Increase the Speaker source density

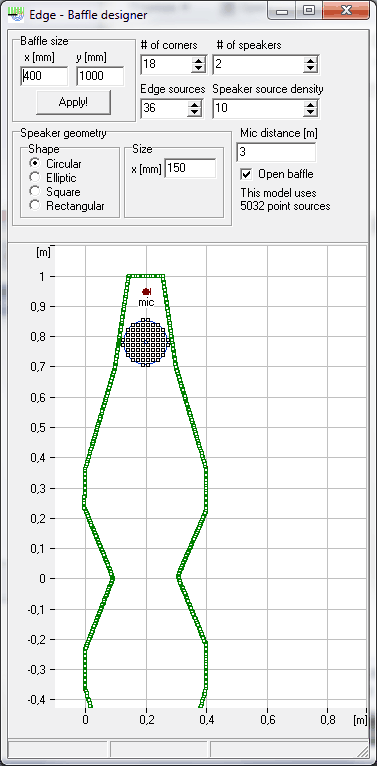[310, 104]
